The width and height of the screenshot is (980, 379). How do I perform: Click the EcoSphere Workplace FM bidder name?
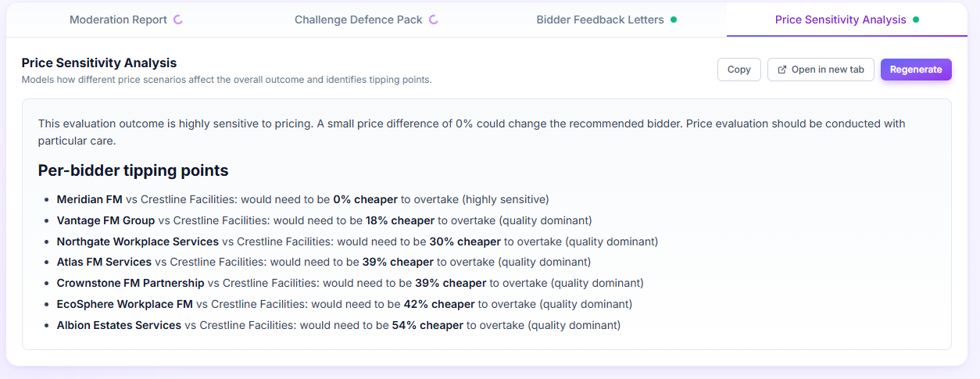pos(124,304)
